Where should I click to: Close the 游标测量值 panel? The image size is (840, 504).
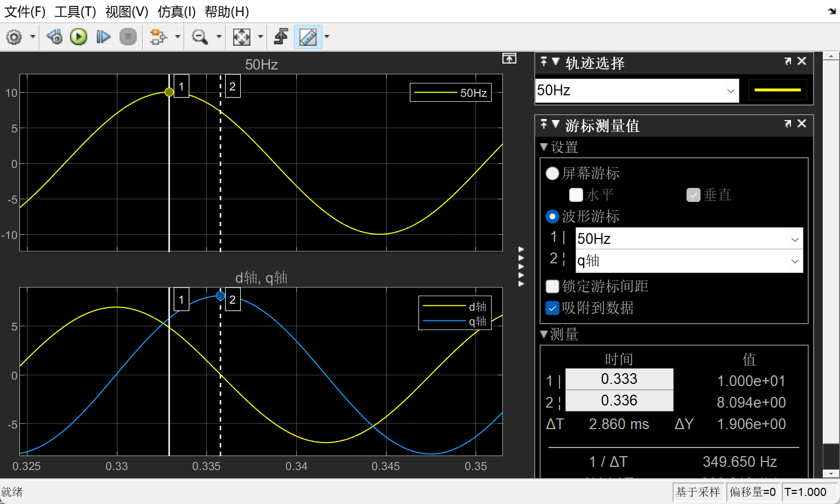pyautogui.click(x=802, y=124)
